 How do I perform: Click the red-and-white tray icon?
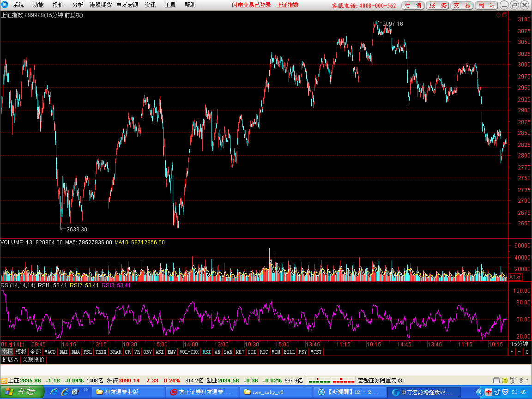489,392
